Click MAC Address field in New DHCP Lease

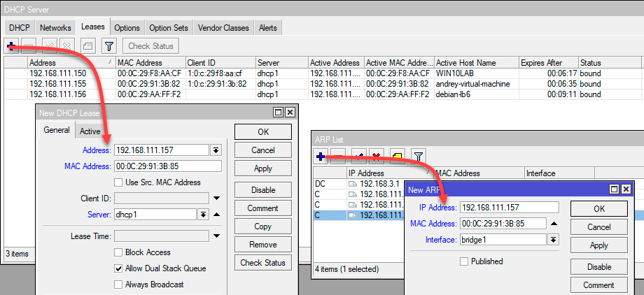tap(167, 166)
